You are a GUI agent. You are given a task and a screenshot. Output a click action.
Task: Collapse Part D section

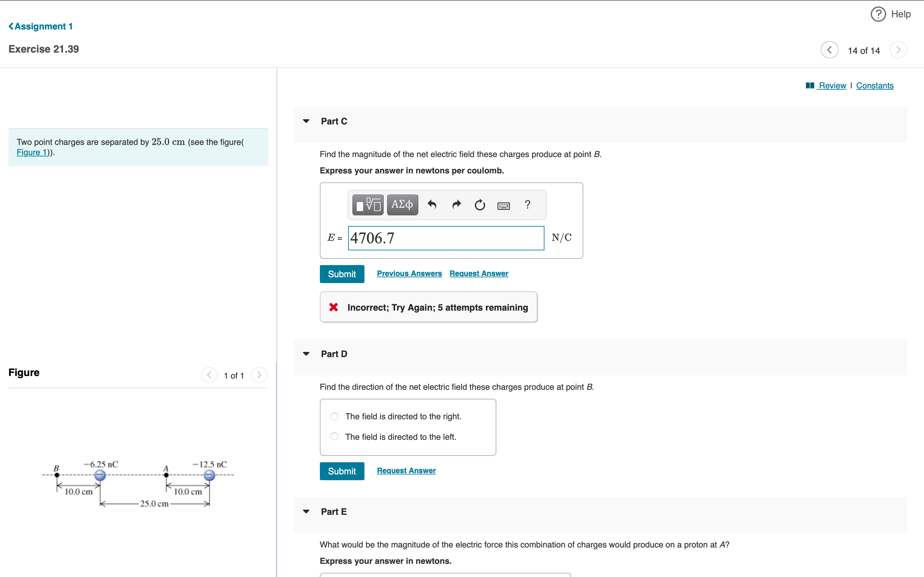coord(306,354)
